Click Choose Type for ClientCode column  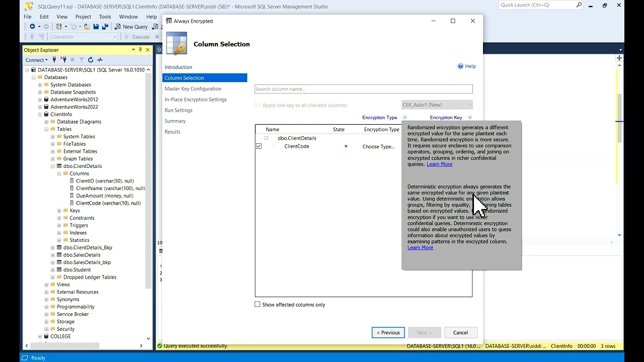pos(378,146)
